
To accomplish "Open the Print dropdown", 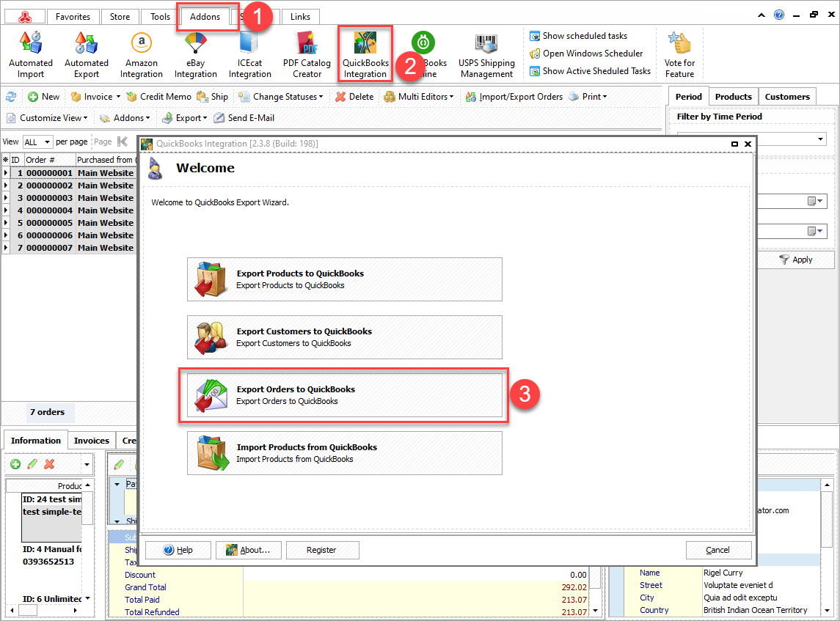I will pos(588,97).
